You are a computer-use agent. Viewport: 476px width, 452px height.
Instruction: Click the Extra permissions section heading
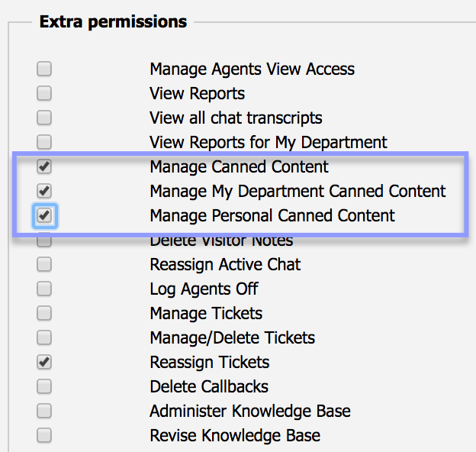(113, 21)
